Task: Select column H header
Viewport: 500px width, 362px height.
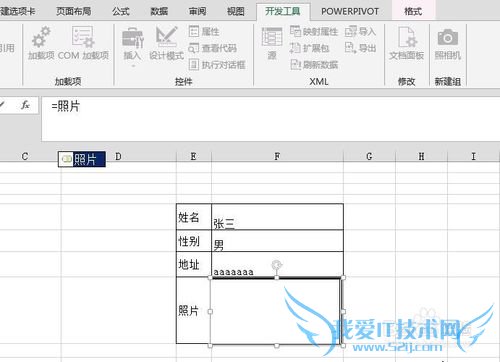Action: point(421,156)
